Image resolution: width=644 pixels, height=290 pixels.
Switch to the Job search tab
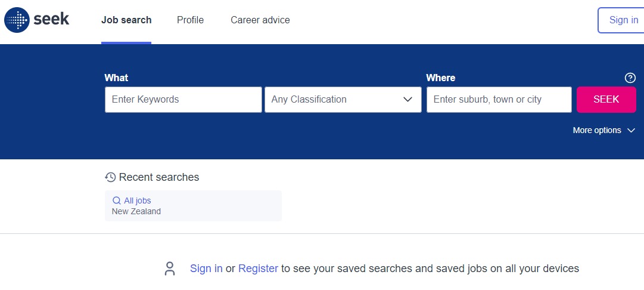tap(126, 20)
